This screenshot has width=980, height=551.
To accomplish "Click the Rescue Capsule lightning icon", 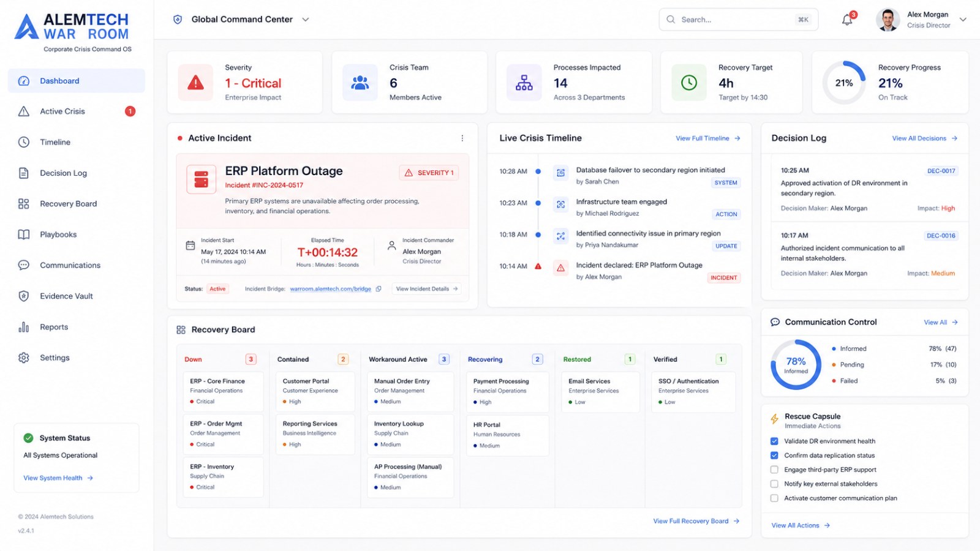I will (x=775, y=420).
